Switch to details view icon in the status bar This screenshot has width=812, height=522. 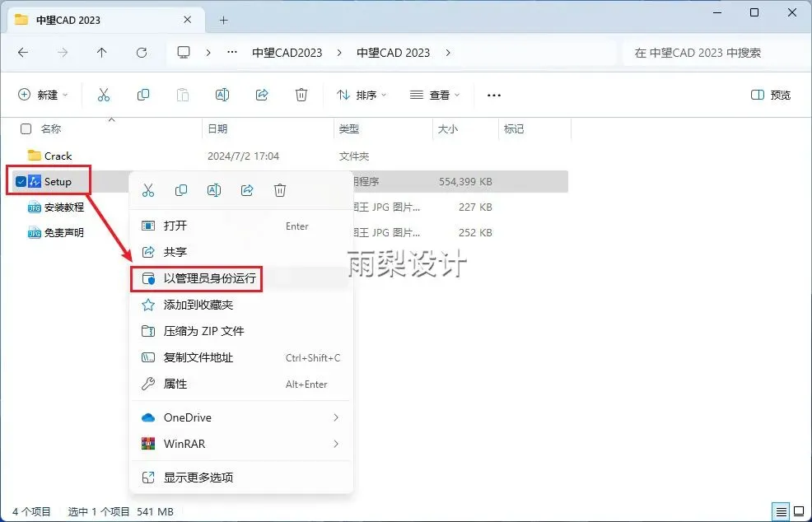point(781,511)
